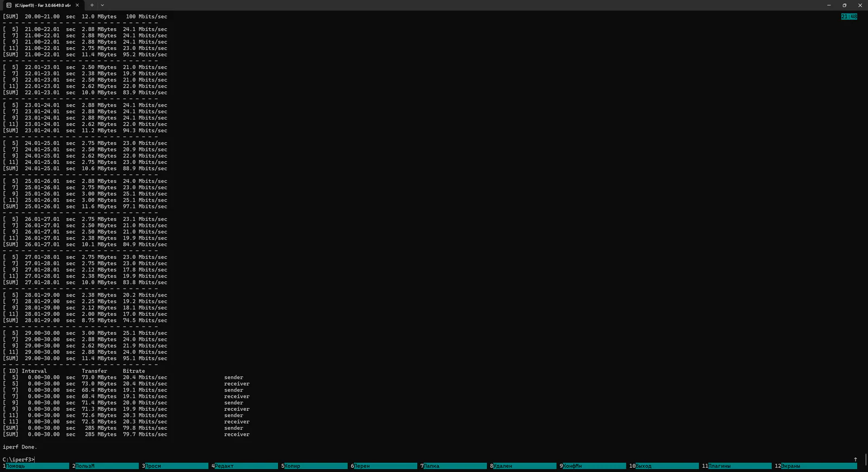This screenshot has height=472, width=868.
Task: Click the "100 Mbits/sec" value in the top row
Action: (x=146, y=17)
